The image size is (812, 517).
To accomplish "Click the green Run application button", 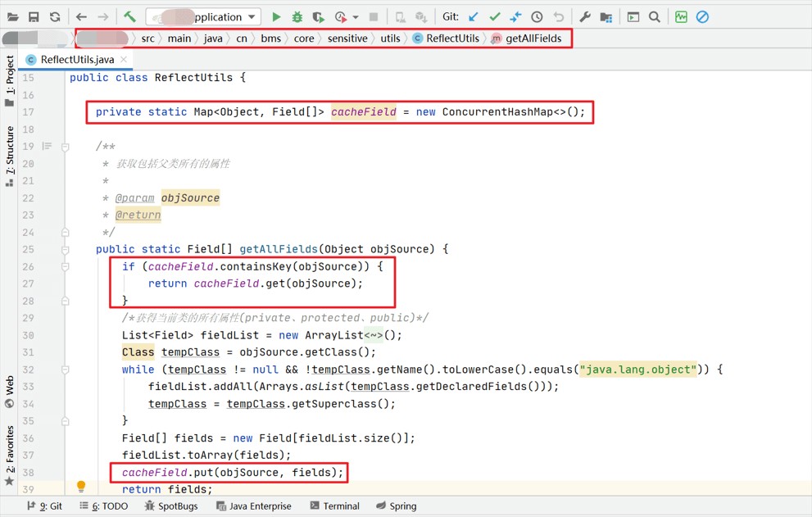I will pos(276,16).
